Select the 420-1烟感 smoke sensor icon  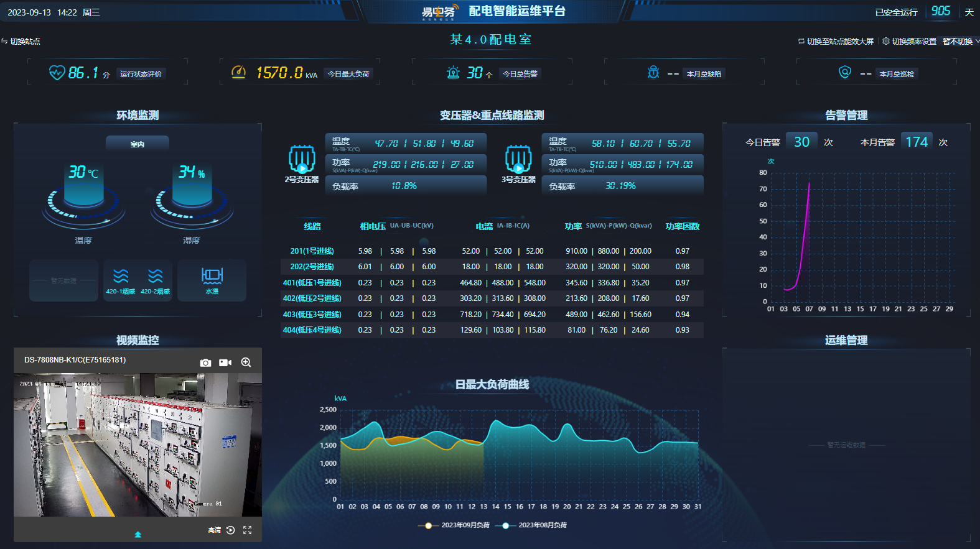(x=121, y=280)
